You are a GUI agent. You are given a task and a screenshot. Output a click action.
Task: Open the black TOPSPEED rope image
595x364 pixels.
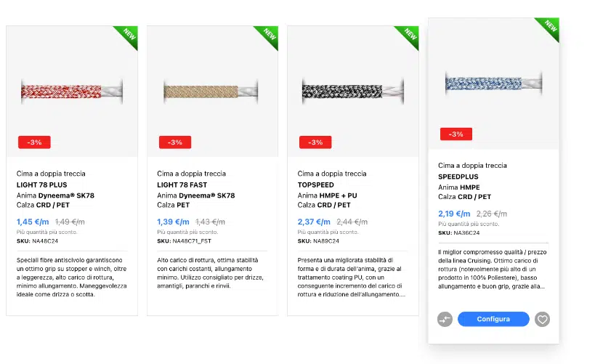point(353,92)
